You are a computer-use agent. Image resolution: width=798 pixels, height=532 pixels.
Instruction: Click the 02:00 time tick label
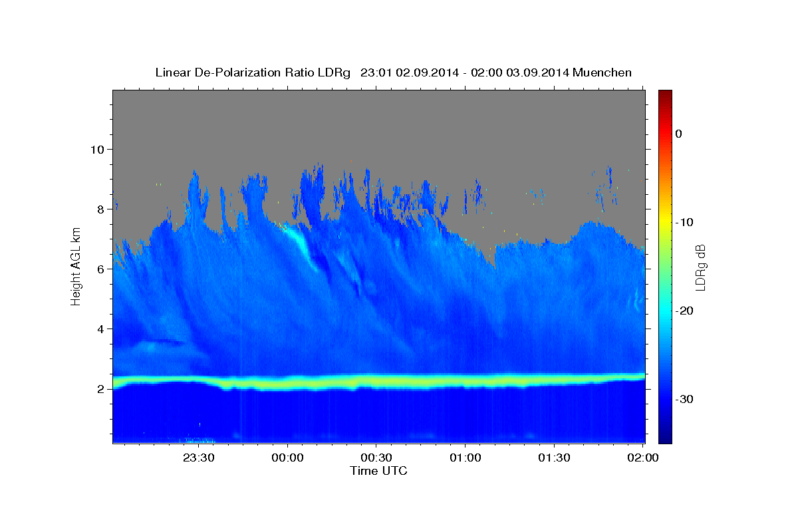pyautogui.click(x=643, y=458)
